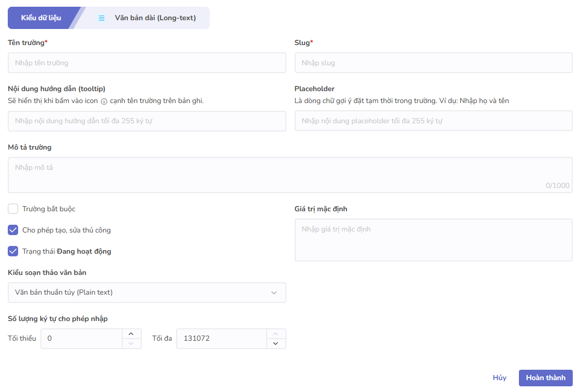
Task: Click the Long-text list icon in header
Action: coord(102,18)
